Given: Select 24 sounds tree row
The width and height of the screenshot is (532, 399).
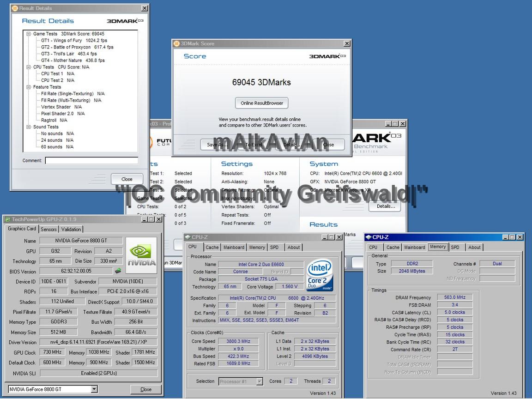Looking at the screenshot, I should [57, 140].
